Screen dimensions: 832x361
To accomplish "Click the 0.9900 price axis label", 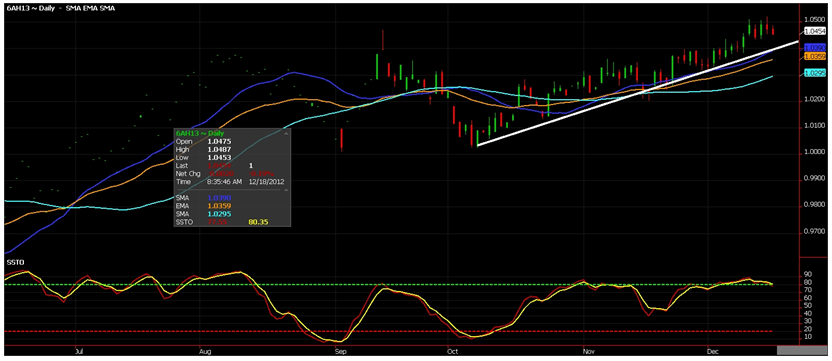I will 814,179.
